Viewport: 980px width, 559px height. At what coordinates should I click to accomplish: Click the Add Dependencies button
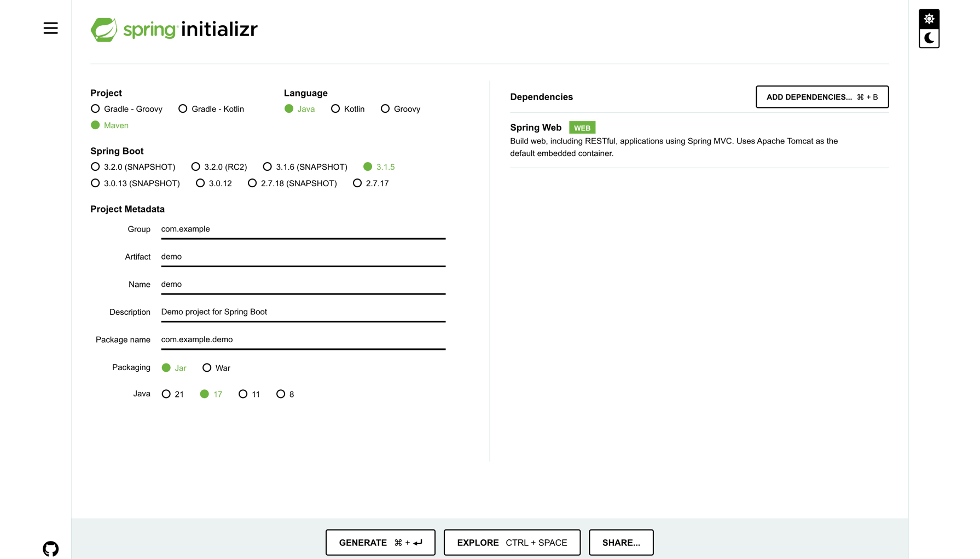(x=822, y=97)
